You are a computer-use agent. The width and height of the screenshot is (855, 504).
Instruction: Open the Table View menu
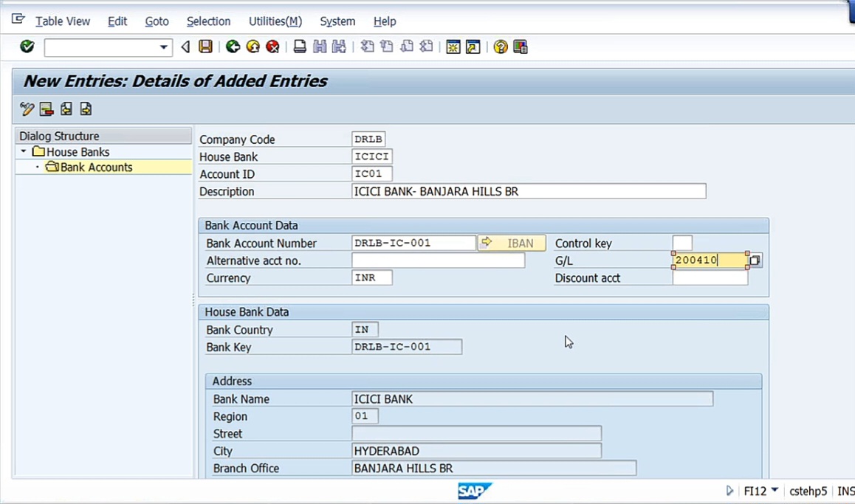[63, 21]
